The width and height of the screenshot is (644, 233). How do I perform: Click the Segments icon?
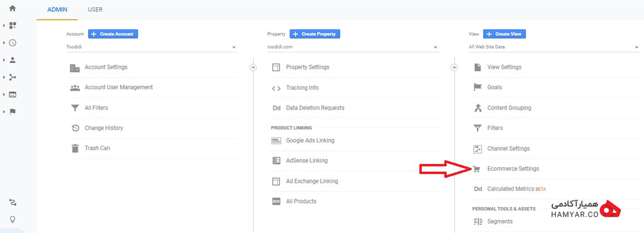(478, 222)
